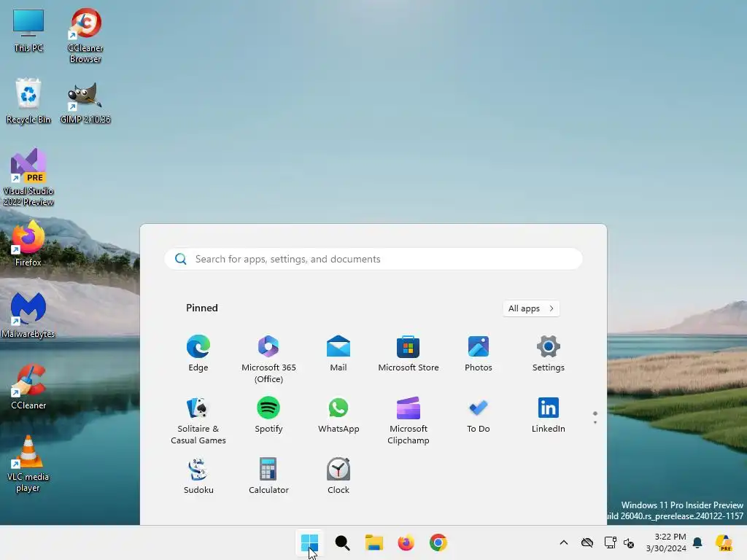Focus the Start menu search box
Image resolution: width=747 pixels, height=560 pixels.
tap(373, 259)
